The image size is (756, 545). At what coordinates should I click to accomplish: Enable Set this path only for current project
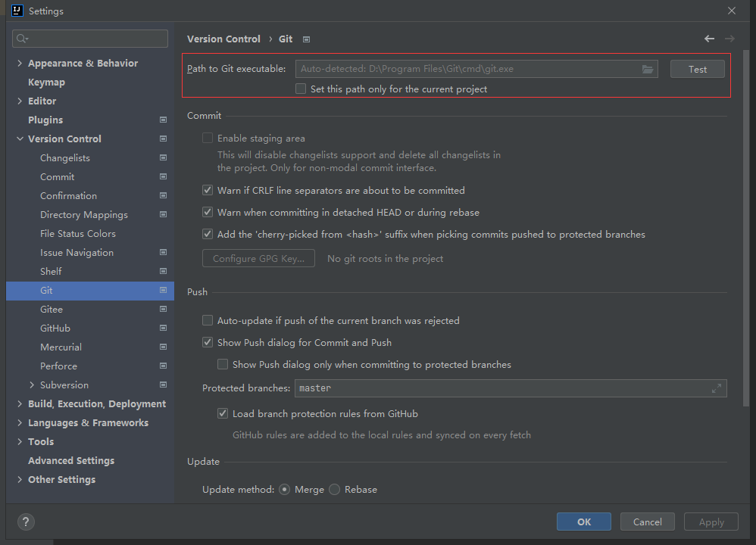[x=301, y=89]
